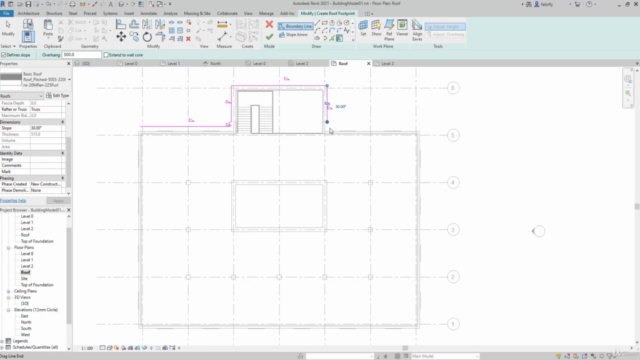Open the Massing & Site ribbon tab
The image size is (640, 360).
pos(197,13)
